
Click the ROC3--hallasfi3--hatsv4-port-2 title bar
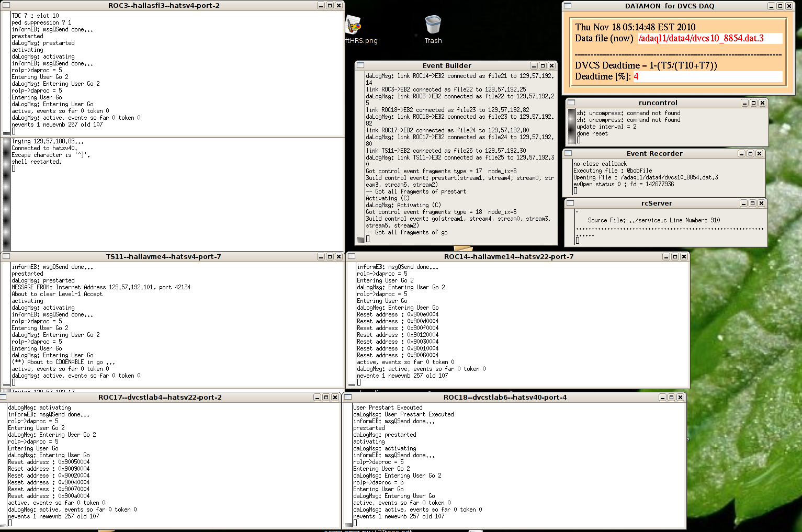[164, 6]
